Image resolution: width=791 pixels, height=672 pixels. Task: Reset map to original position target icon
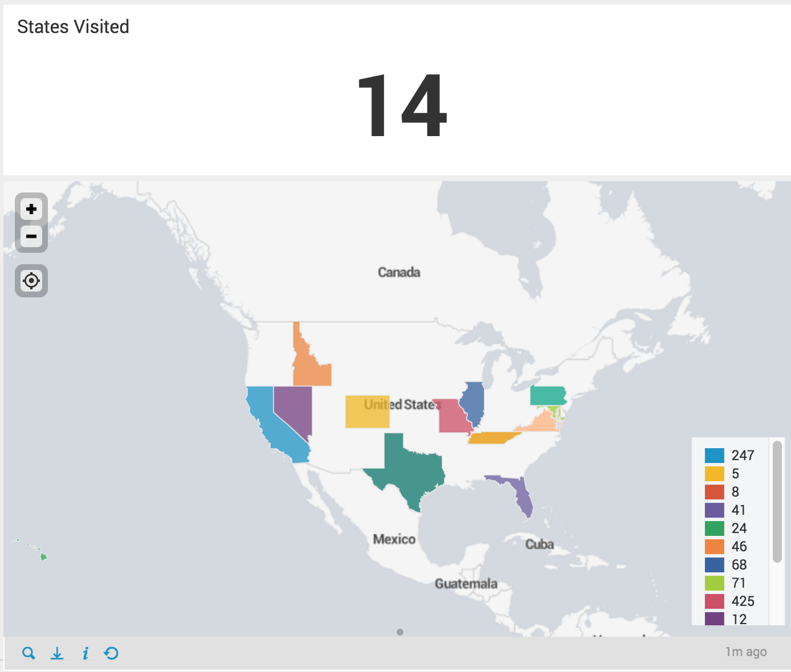31,281
